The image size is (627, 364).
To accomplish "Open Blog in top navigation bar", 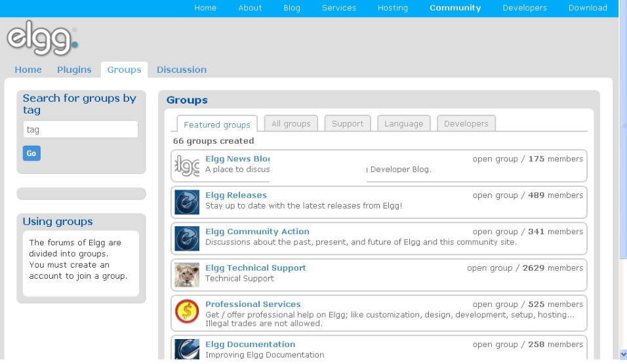I will [291, 8].
